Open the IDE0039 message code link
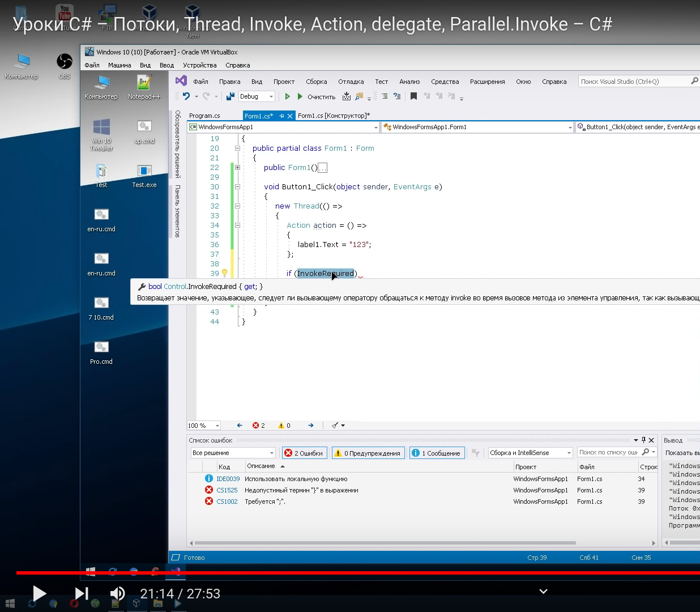 [x=228, y=479]
